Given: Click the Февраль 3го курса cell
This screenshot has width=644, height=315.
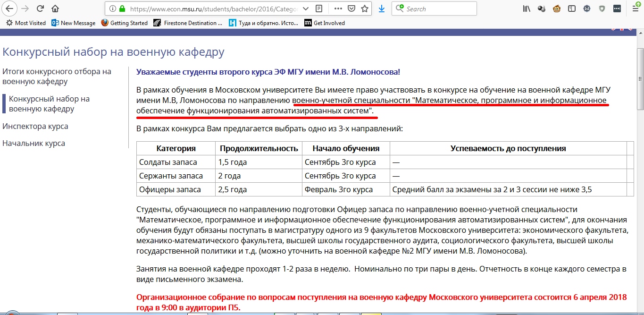Looking at the screenshot, I should tap(346, 189).
